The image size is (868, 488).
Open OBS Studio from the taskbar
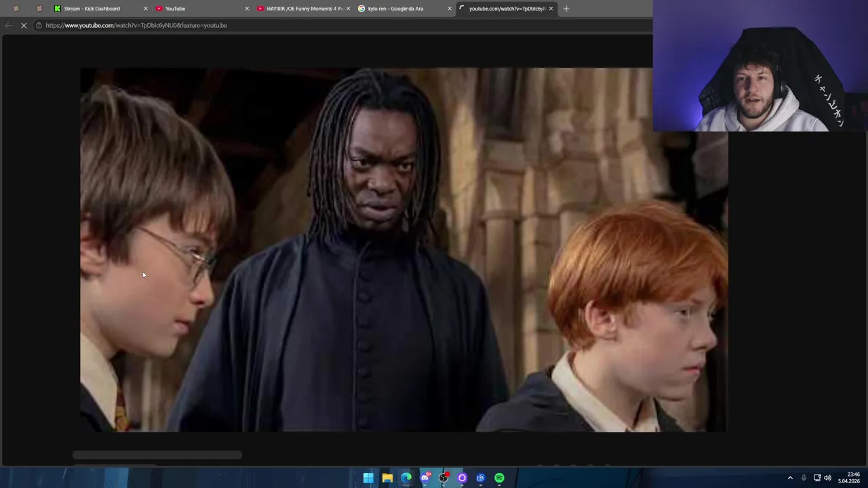pos(443,478)
